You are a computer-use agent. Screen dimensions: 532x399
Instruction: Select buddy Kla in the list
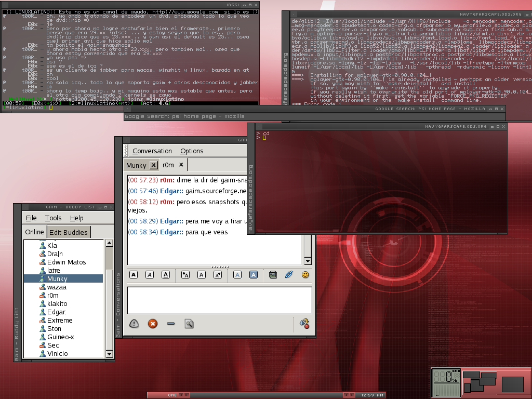click(63, 245)
